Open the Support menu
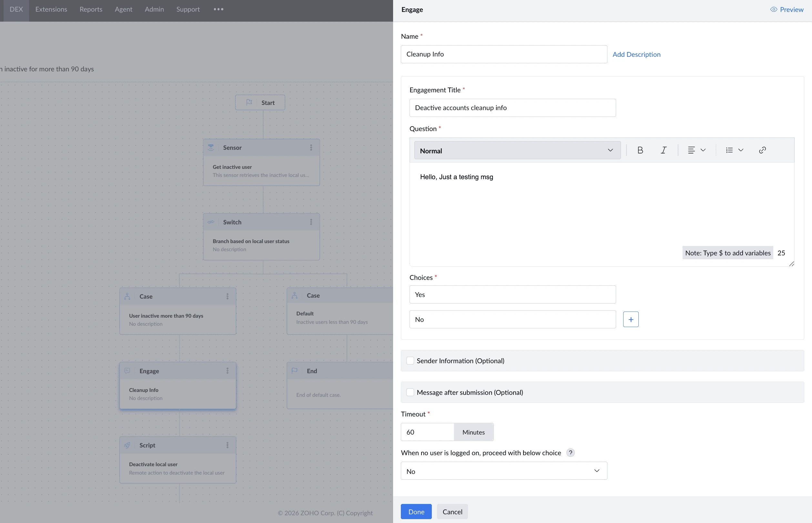The height and width of the screenshot is (523, 812). point(188,9)
